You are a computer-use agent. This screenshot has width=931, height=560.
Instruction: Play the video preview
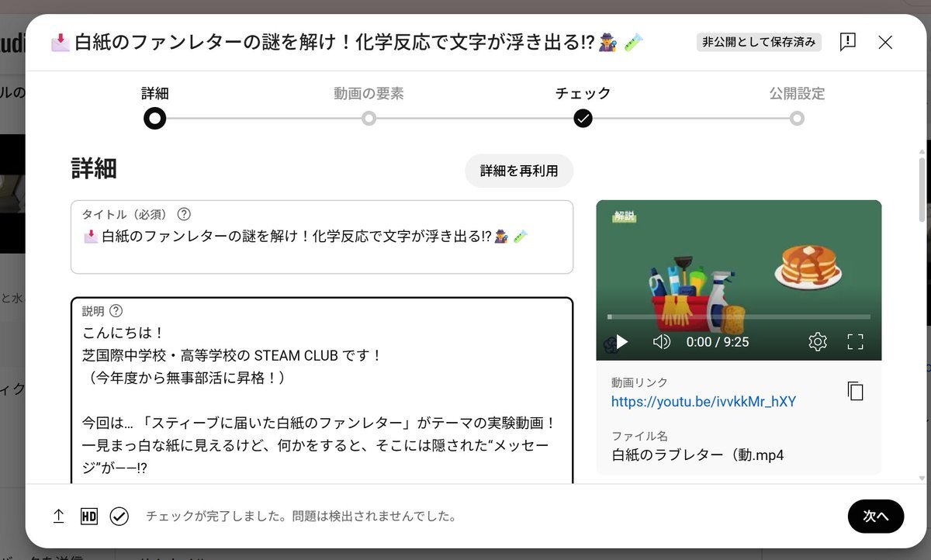click(621, 342)
